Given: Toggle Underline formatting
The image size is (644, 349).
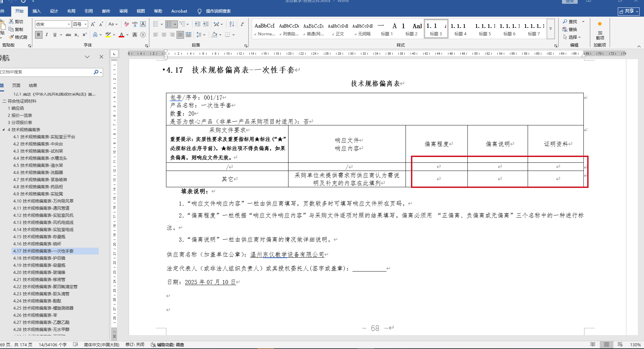Looking at the screenshot, I should pyautogui.click(x=55, y=35).
